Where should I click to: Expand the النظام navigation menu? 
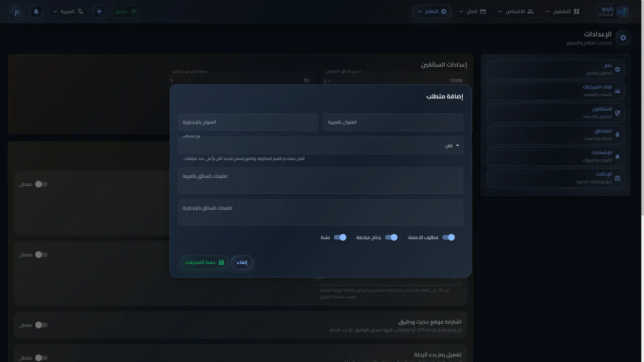click(x=431, y=11)
